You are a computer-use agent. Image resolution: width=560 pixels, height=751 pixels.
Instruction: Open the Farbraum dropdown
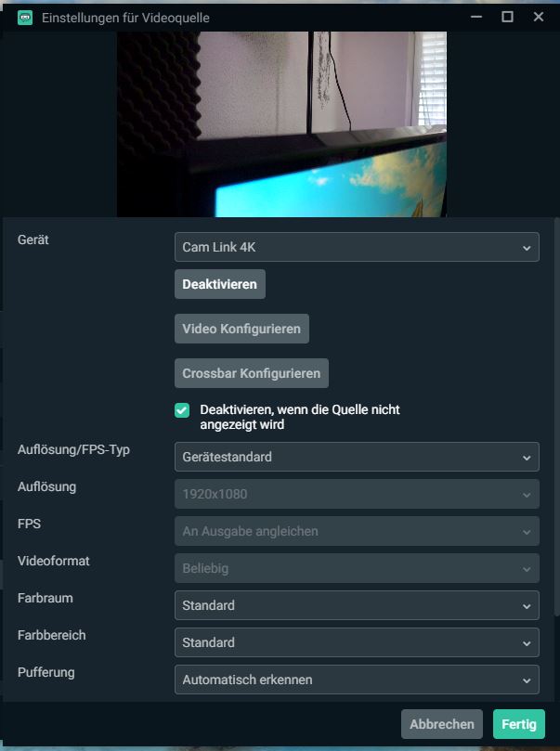pos(357,605)
